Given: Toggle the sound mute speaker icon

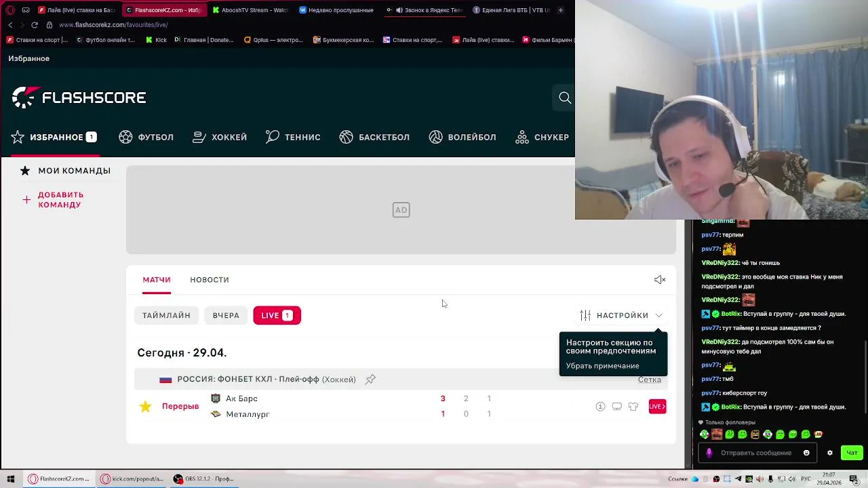Looking at the screenshot, I should [660, 280].
